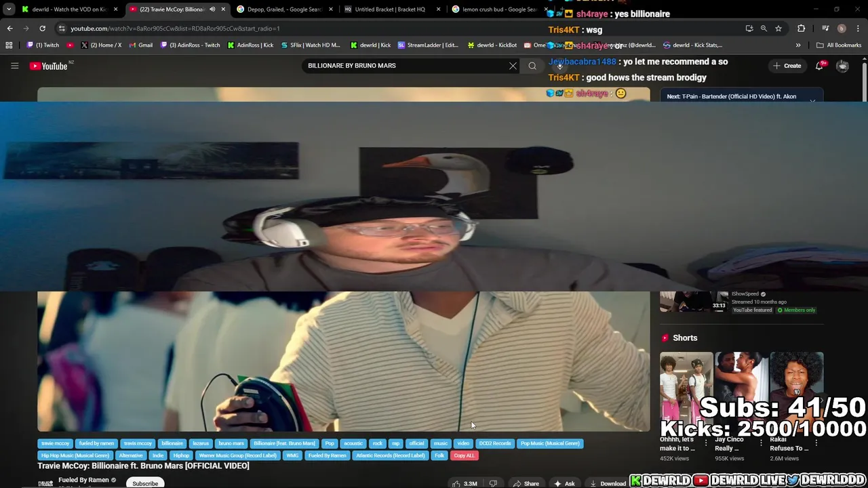Image resolution: width=868 pixels, height=488 pixels.
Task: Click the Folk tag
Action: pyautogui.click(x=439, y=455)
